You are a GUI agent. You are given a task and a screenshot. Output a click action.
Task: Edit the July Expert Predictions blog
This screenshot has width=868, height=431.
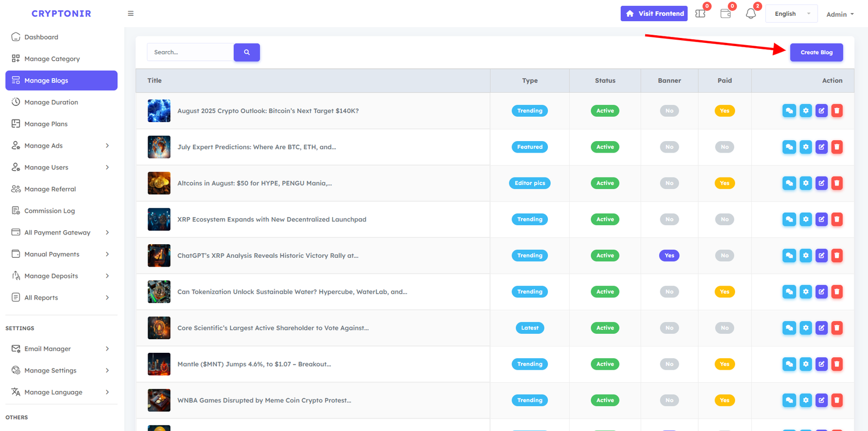(821, 147)
